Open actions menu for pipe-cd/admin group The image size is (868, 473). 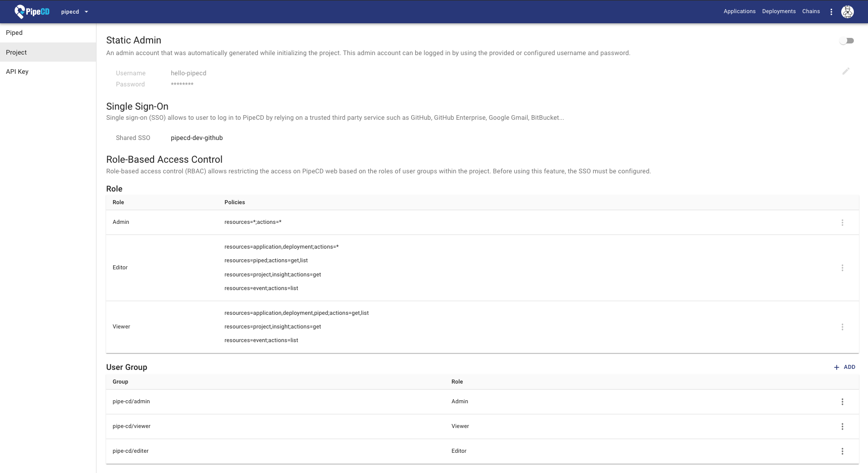click(842, 402)
